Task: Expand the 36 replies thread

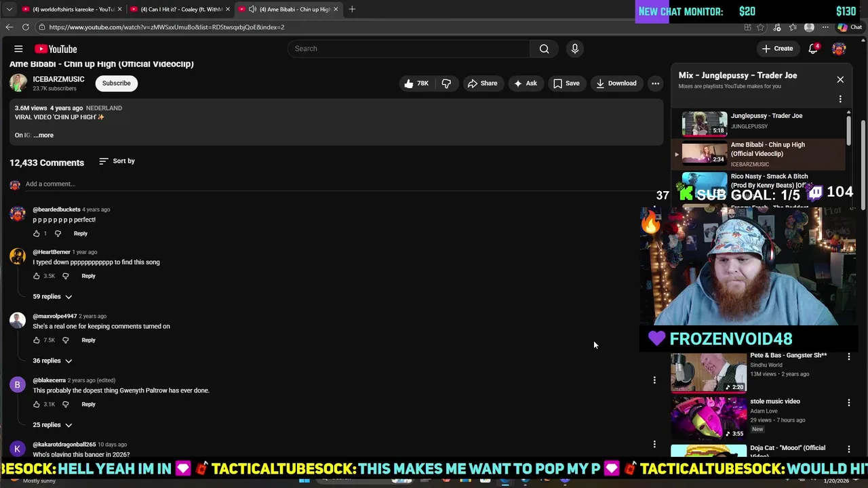Action: [x=52, y=361]
